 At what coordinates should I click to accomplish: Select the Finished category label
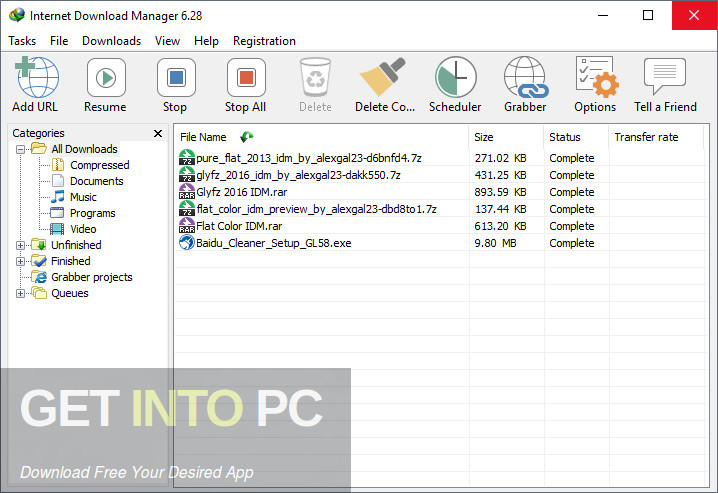71,261
